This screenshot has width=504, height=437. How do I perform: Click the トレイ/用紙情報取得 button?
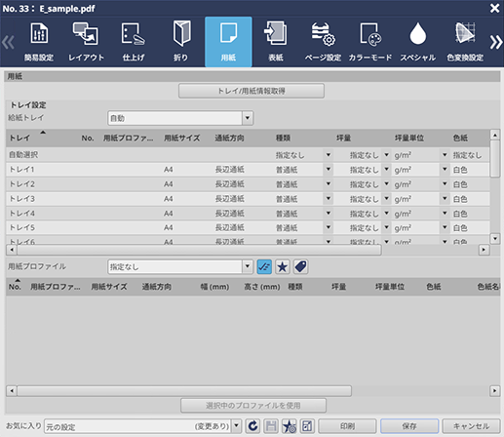point(252,91)
